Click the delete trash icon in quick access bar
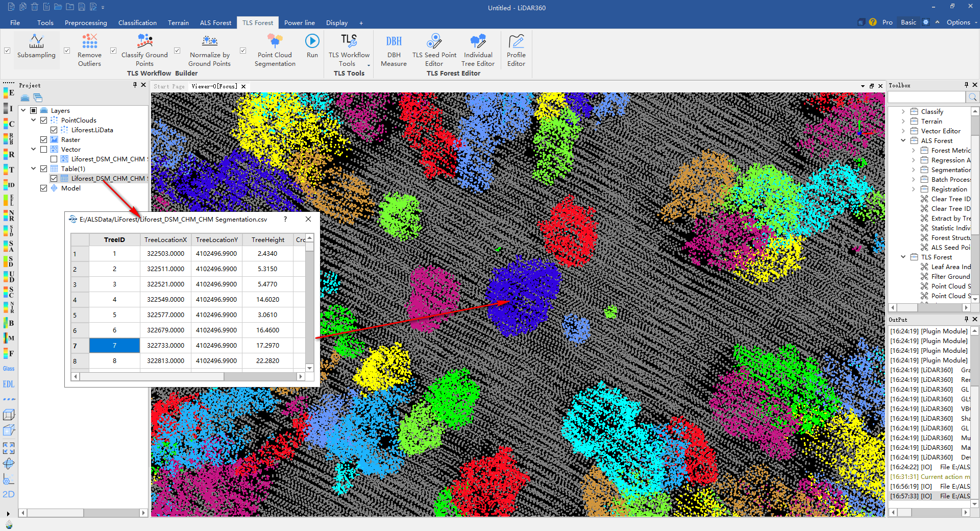Image resolution: width=980 pixels, height=531 pixels. click(x=34, y=7)
